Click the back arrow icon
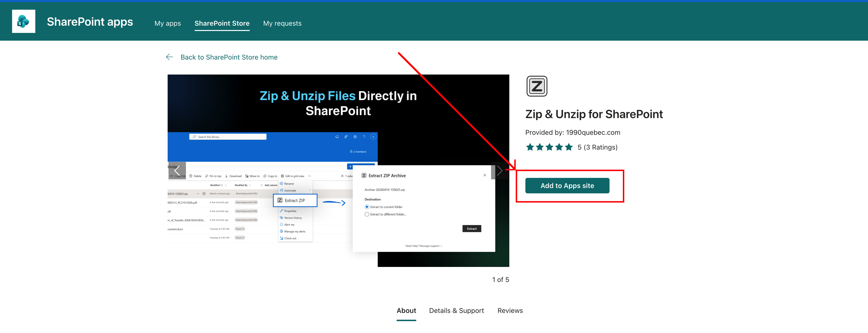The image size is (868, 333). (169, 57)
